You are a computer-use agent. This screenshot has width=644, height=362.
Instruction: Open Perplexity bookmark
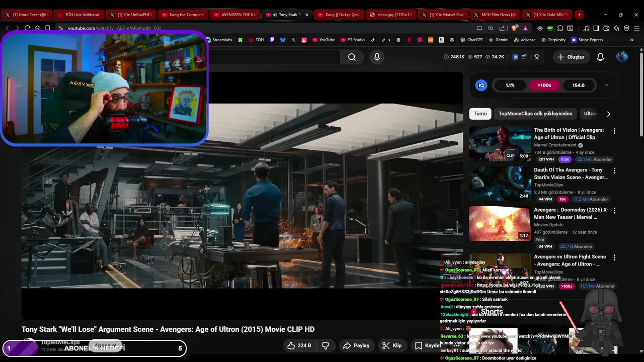pos(553,40)
